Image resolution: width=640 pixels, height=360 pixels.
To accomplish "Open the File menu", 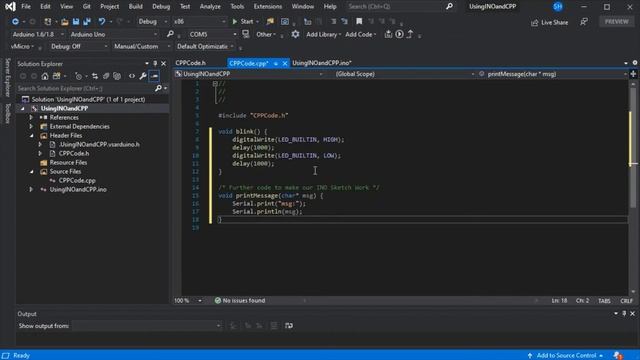I will pos(26,7).
